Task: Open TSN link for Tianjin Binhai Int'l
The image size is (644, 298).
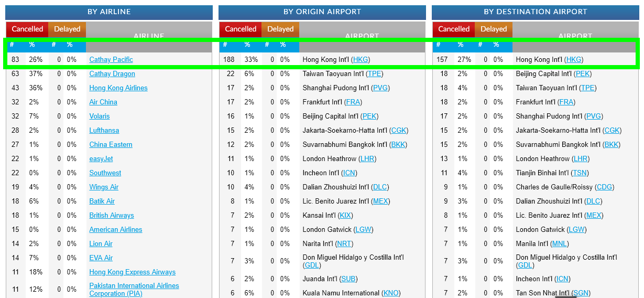Action: pos(580,173)
